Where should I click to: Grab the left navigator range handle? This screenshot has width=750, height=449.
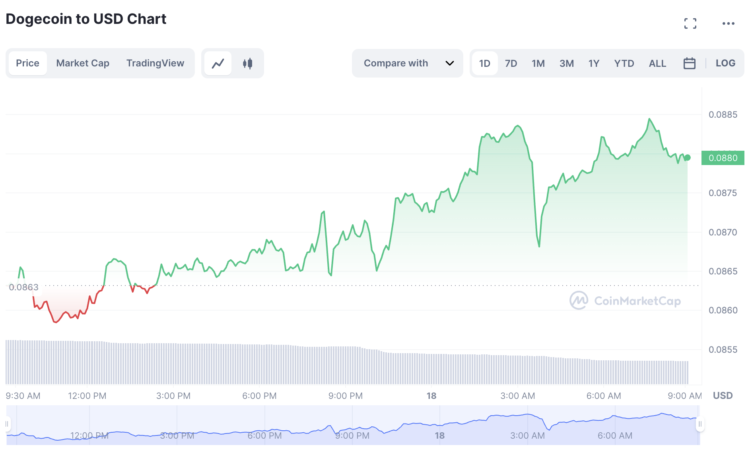tap(7, 424)
